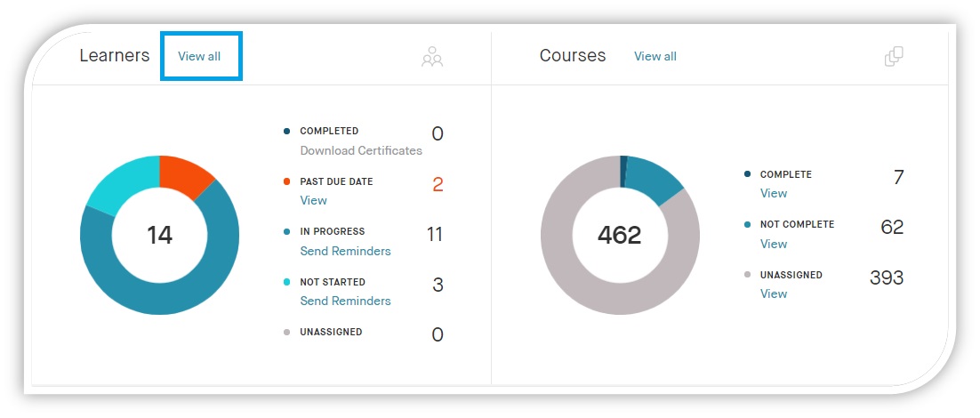Click UNASSIGNED legend label in Courses
980x418 pixels.
click(791, 275)
